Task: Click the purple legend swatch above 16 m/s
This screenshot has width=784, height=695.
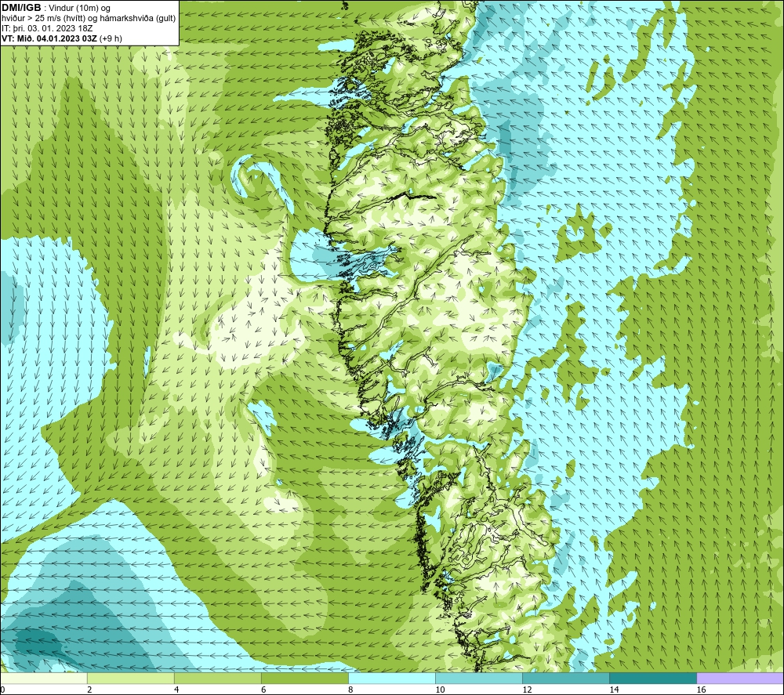Action: tap(739, 678)
